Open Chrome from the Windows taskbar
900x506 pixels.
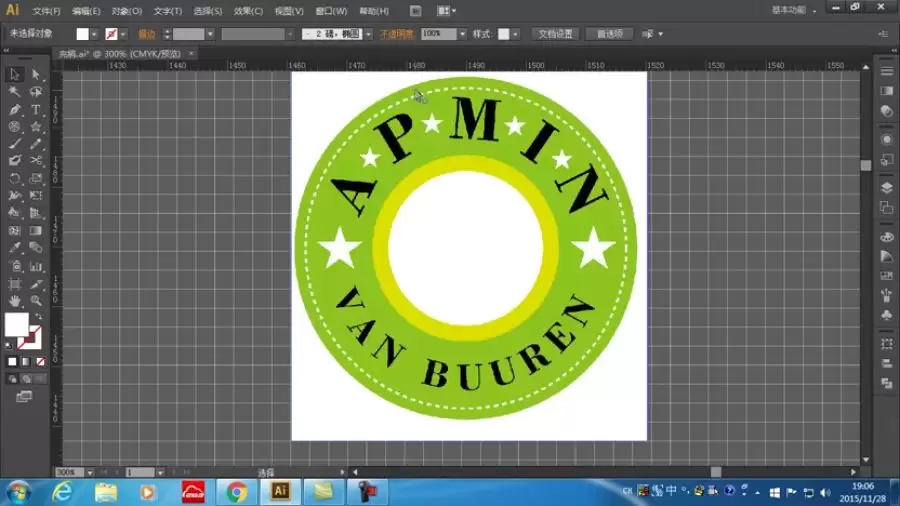(236, 492)
